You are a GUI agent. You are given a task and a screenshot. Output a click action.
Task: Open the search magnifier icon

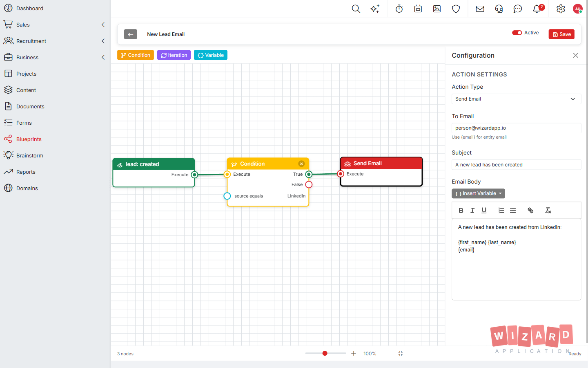pyautogui.click(x=356, y=9)
